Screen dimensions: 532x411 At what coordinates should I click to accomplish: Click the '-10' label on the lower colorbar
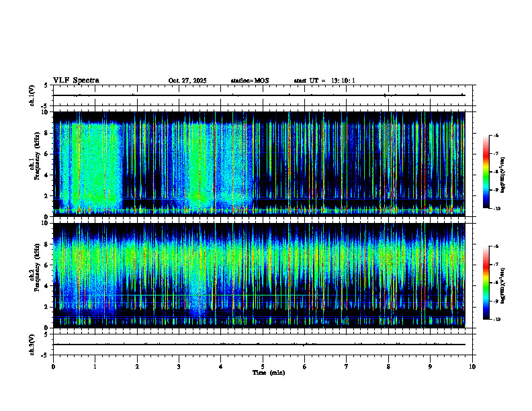click(496, 319)
